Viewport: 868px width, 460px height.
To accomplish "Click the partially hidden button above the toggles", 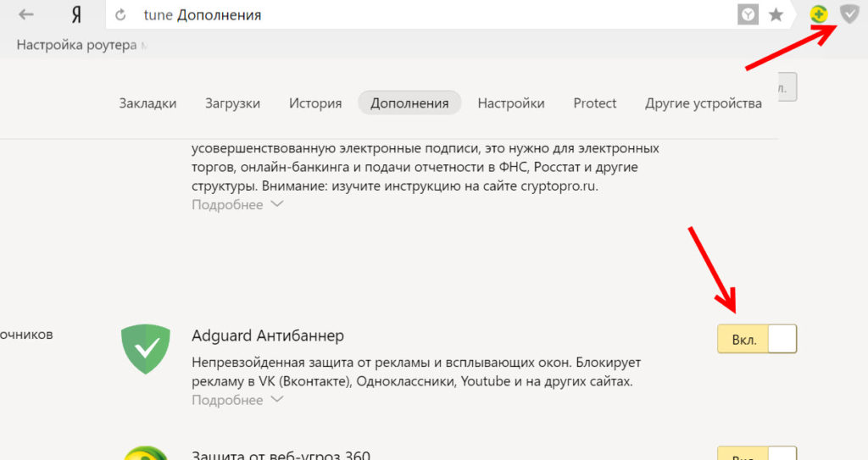I will click(x=787, y=87).
